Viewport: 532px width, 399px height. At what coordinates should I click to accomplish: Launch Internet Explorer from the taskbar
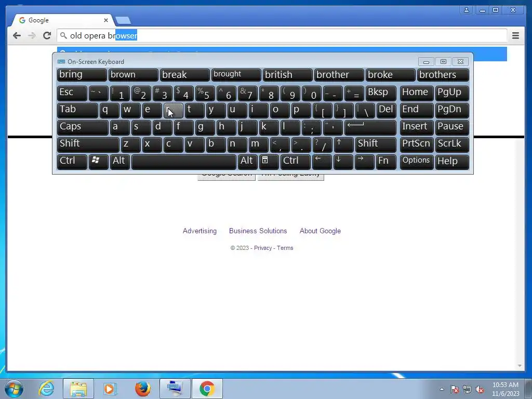click(x=46, y=389)
